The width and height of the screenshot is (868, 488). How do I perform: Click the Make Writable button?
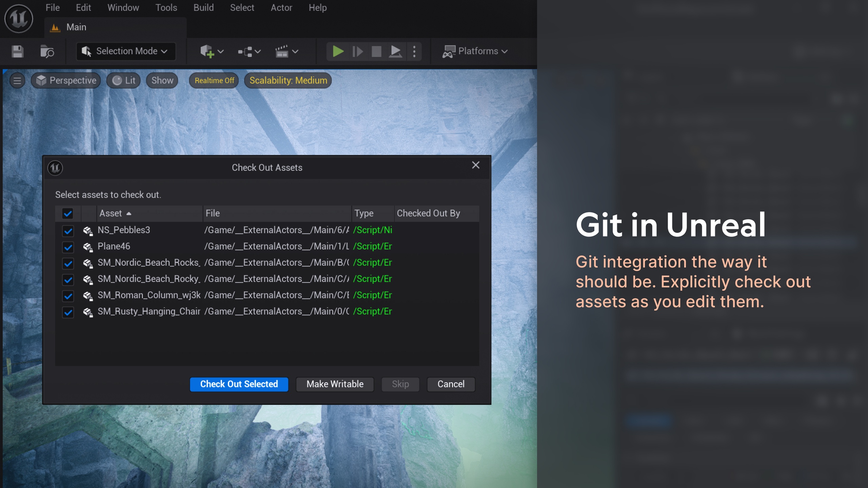click(x=335, y=384)
